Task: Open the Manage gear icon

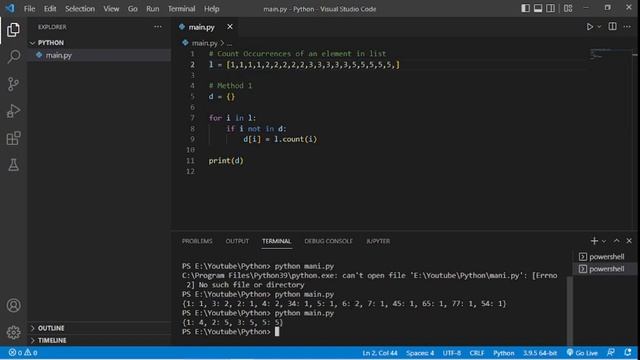Action: [13, 332]
